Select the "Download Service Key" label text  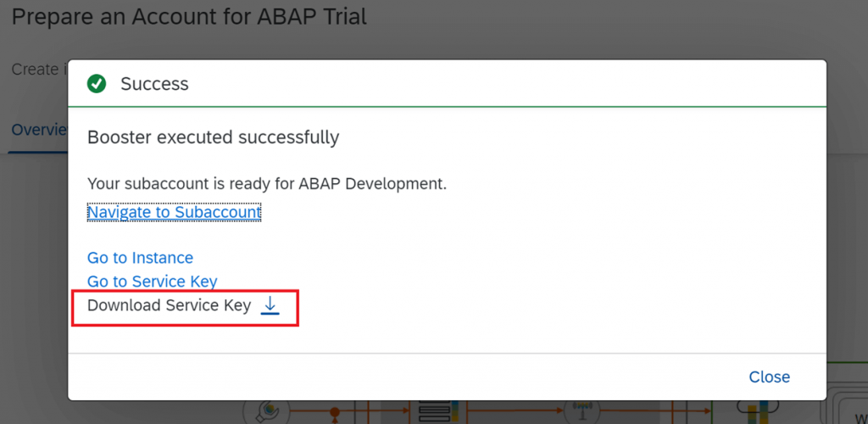[x=169, y=305]
